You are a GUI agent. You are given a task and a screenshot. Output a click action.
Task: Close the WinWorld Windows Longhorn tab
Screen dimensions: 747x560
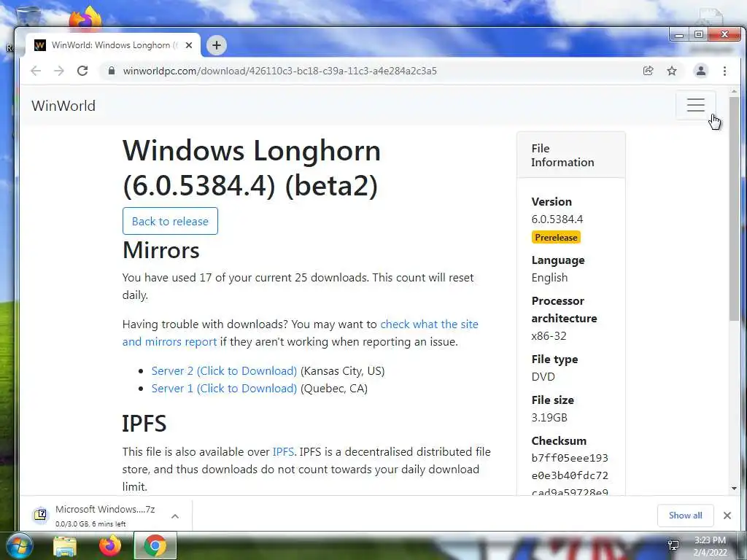click(x=189, y=45)
